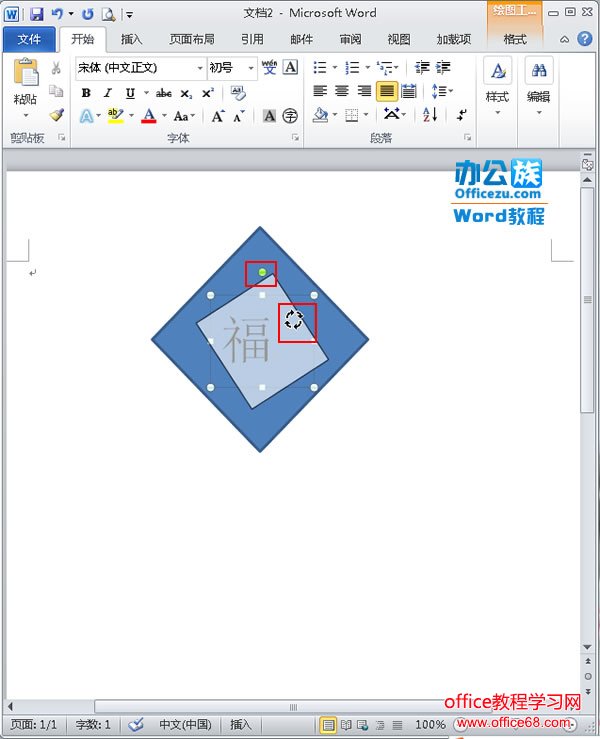Toggle character shading
The width and height of the screenshot is (600, 739).
tap(269, 116)
